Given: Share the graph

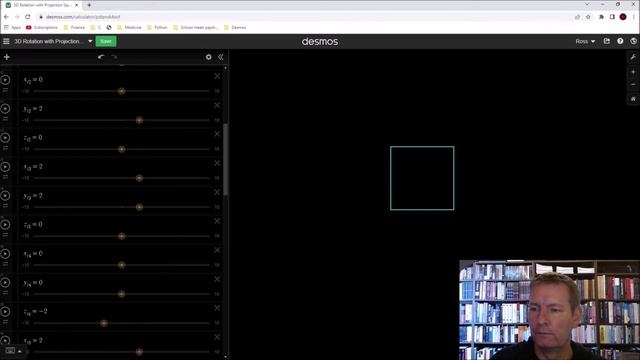Looking at the screenshot, I should 607,41.
